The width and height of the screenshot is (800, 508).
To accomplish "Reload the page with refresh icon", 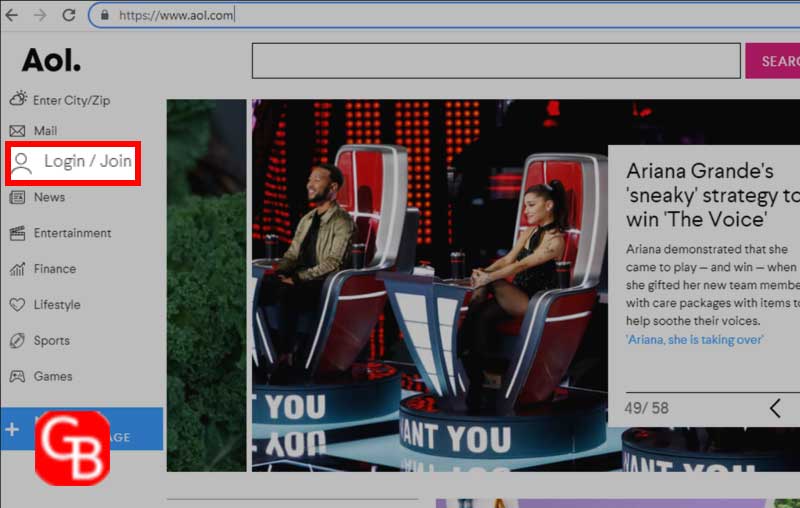I will (69, 15).
